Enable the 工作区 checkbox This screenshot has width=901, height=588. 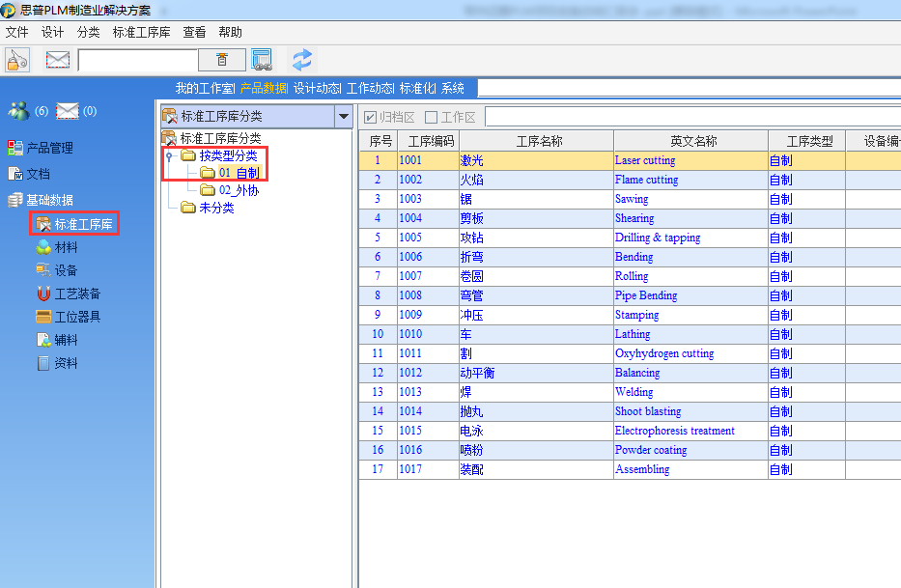coord(432,117)
